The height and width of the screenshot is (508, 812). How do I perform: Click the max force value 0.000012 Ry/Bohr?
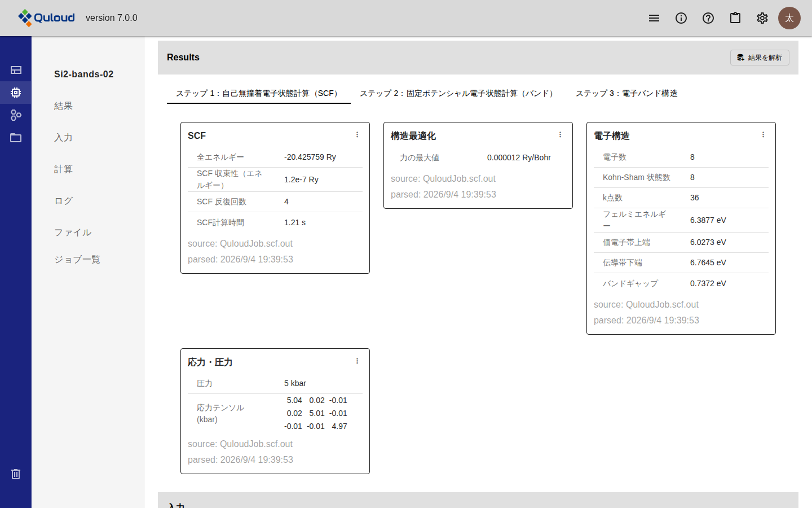click(x=519, y=157)
